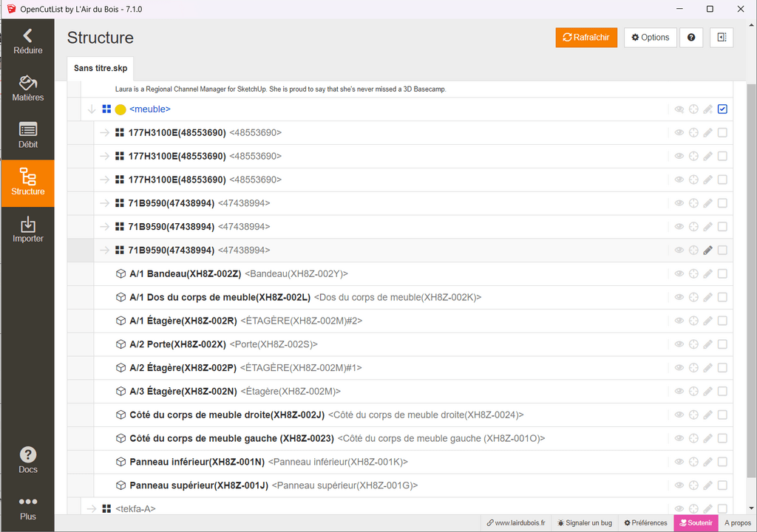Open the www.lairdubois.fr link

pyautogui.click(x=515, y=523)
